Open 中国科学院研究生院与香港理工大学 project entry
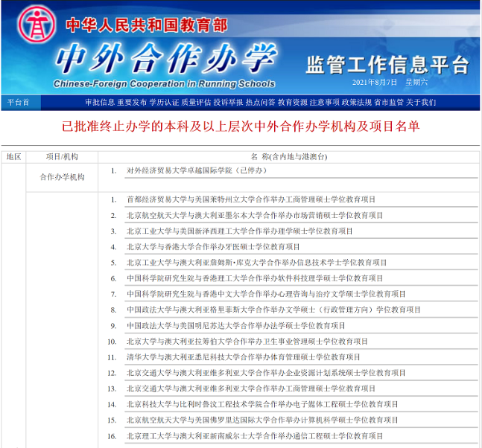This screenshot has height=448, width=482. point(255,278)
